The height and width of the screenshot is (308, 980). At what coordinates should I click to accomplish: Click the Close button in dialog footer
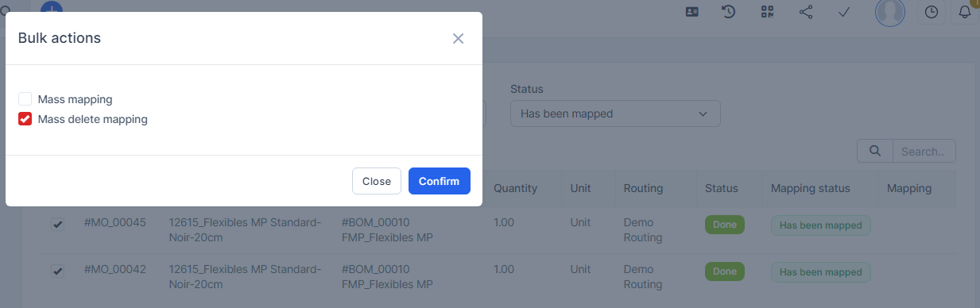coord(377,181)
